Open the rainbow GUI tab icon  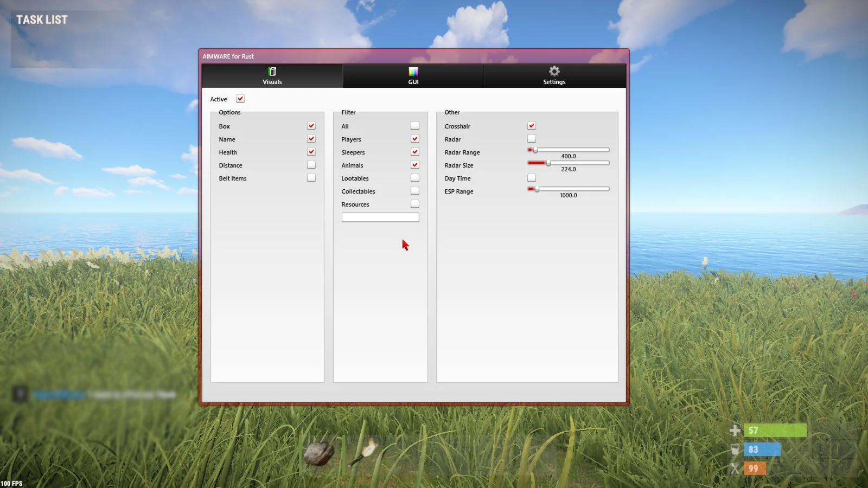413,72
